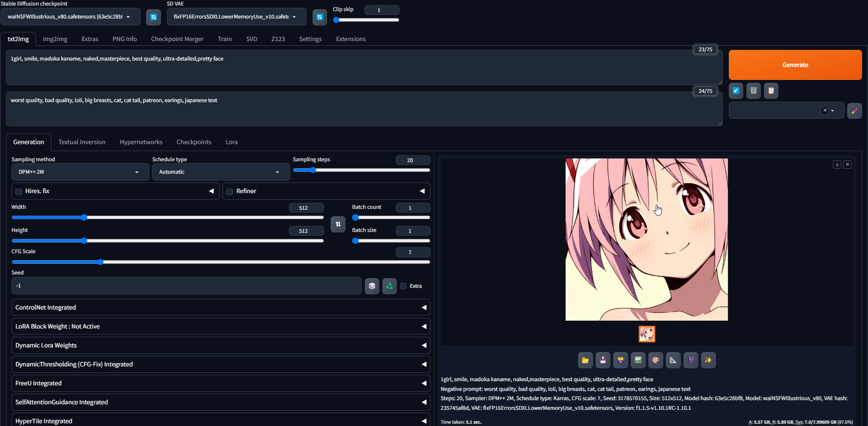
Task: Click into the positive prompt text box
Action: (x=364, y=67)
